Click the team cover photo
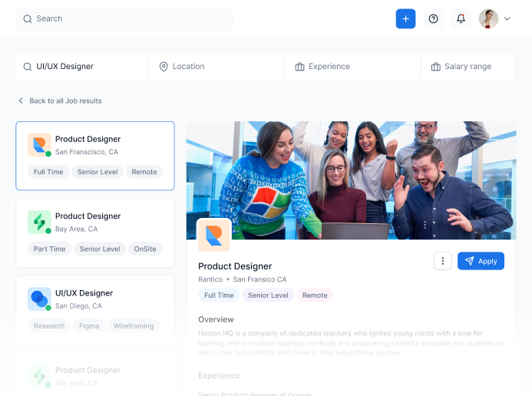This screenshot has width=532, height=396. click(x=351, y=180)
